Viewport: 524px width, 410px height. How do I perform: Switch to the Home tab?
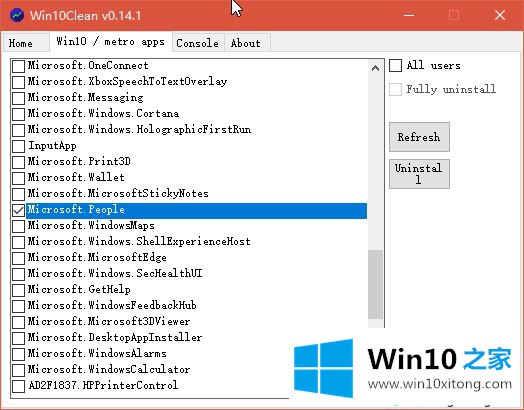[26, 43]
